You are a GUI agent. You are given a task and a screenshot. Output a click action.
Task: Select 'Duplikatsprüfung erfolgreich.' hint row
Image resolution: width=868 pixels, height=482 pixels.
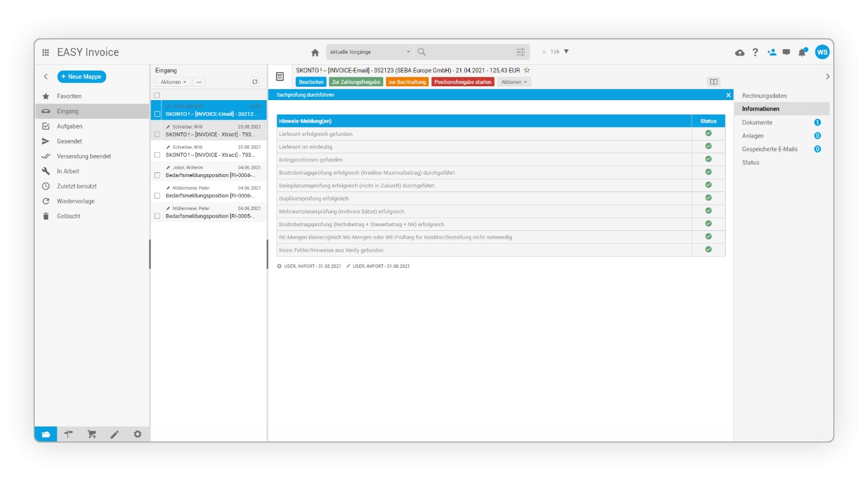pos(501,198)
